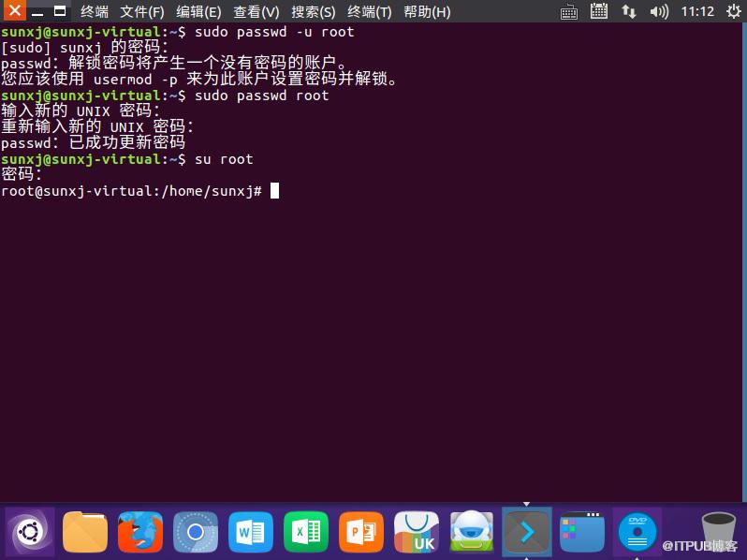This screenshot has width=747, height=560.
Task: Close the terminal window with orange X
Action: click(15, 10)
